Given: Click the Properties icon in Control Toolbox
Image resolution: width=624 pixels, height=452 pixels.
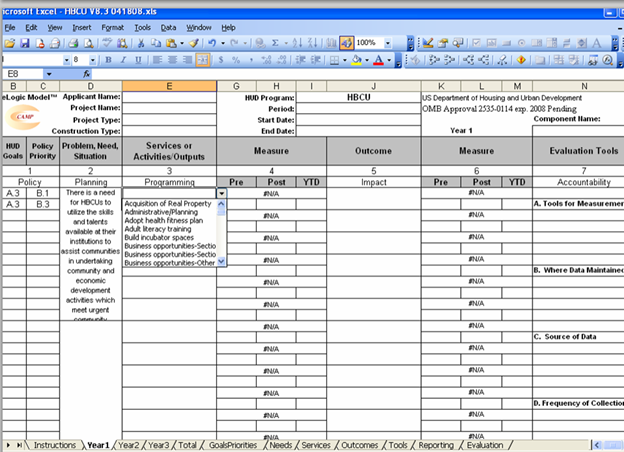Looking at the screenshot, I should click(x=443, y=43).
